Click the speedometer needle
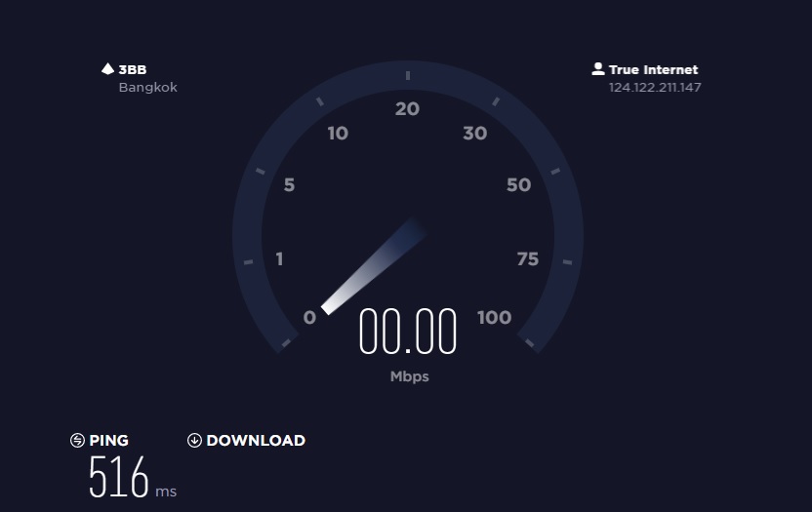 pos(373,266)
